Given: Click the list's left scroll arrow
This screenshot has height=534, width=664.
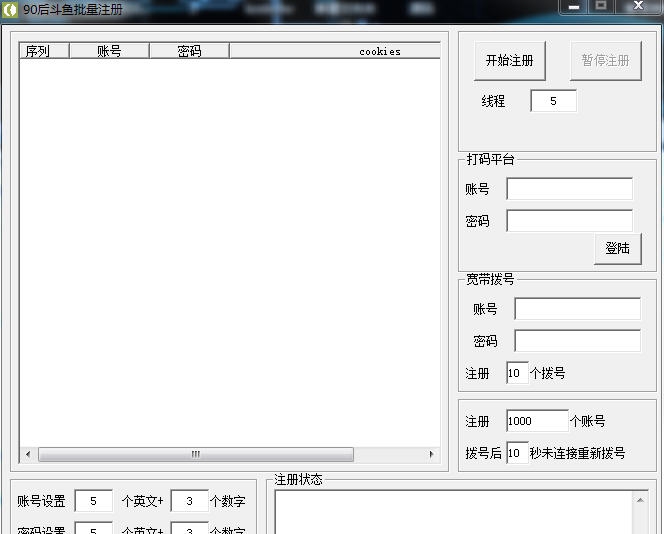Looking at the screenshot, I should tap(28, 454).
